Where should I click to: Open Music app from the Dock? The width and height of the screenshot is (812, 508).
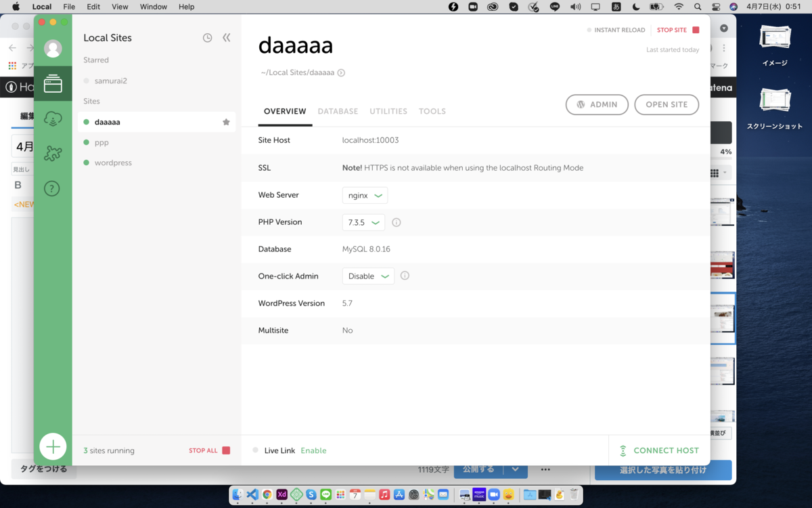coord(384,495)
